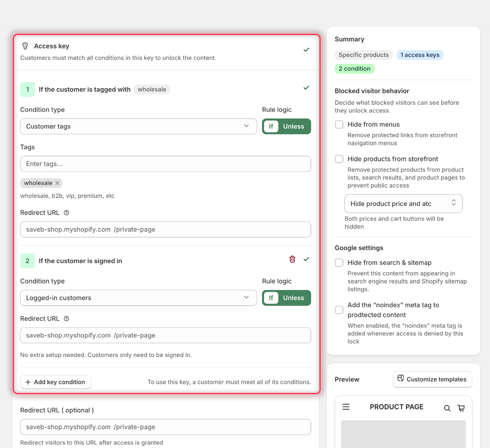Click the optional Redirect URL field
490x448 pixels.
pos(166,427)
